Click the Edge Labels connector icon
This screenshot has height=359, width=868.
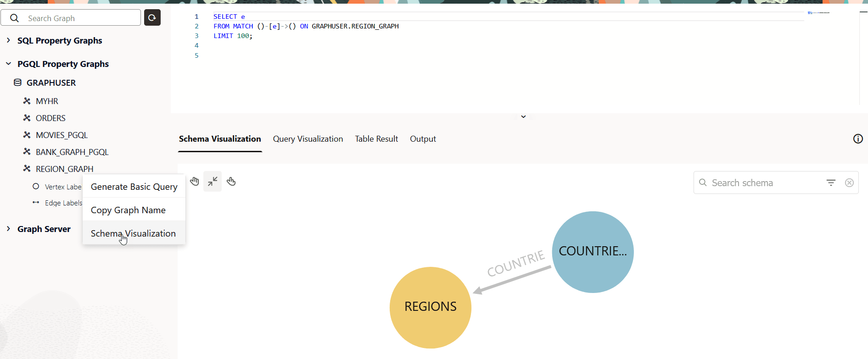click(x=36, y=202)
